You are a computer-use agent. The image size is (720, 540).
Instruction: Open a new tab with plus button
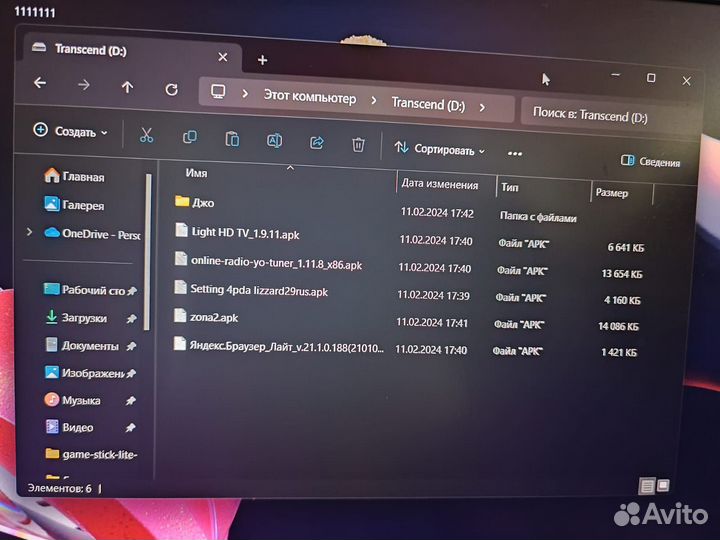[262, 60]
